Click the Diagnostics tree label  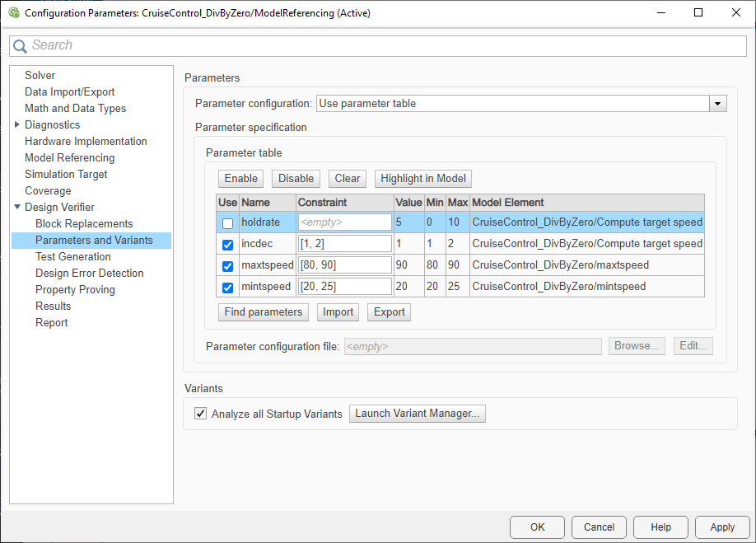point(52,124)
